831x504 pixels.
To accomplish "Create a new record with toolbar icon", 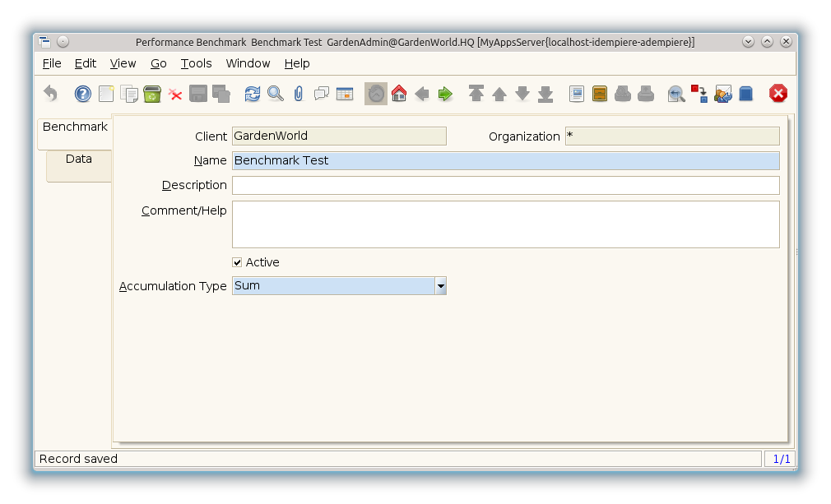I will point(106,94).
